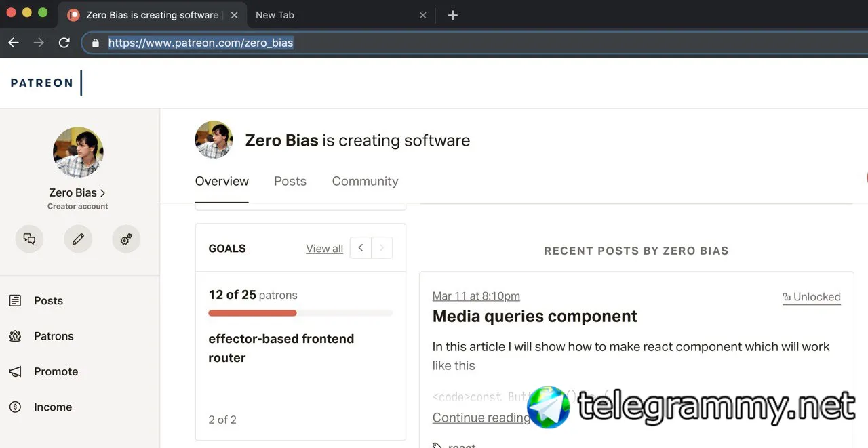Click the Unlocked post status link

pyautogui.click(x=812, y=297)
